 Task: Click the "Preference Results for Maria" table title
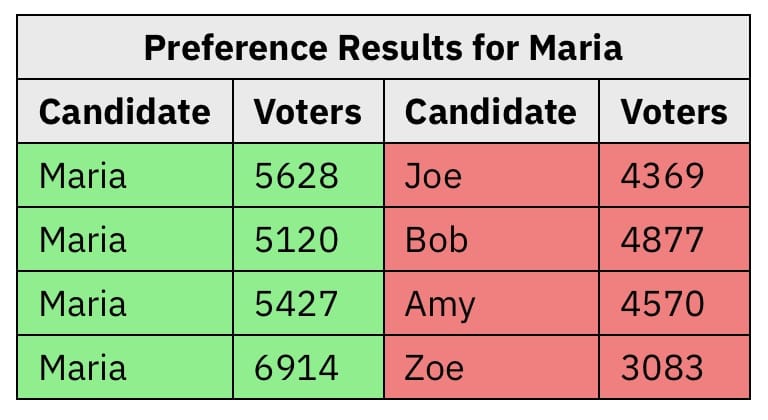(x=383, y=48)
